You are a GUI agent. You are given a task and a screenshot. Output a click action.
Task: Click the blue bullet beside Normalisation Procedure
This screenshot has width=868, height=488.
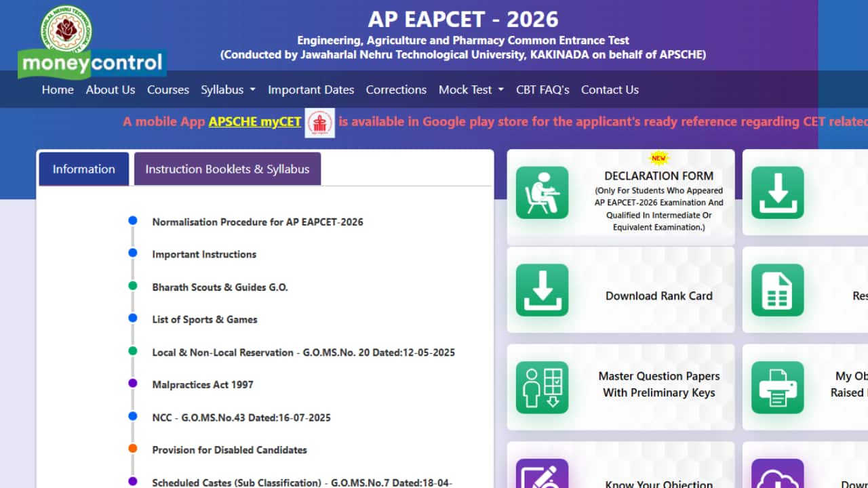click(x=133, y=220)
